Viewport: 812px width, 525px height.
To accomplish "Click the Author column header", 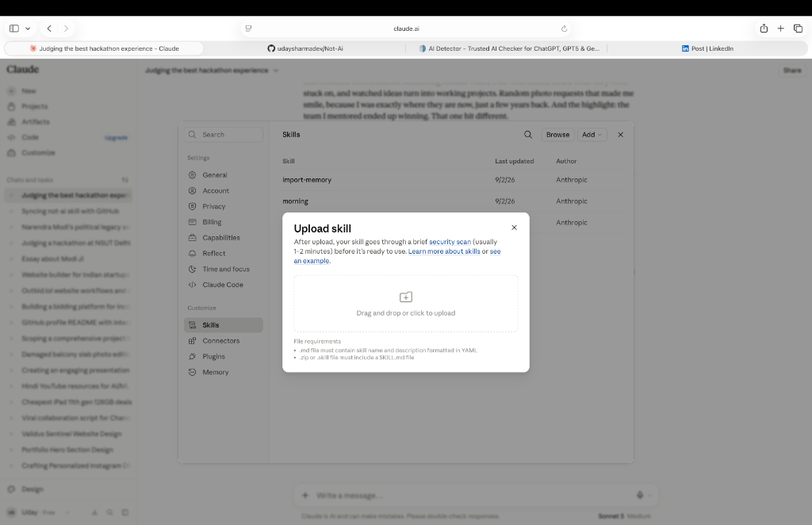I will pyautogui.click(x=566, y=161).
